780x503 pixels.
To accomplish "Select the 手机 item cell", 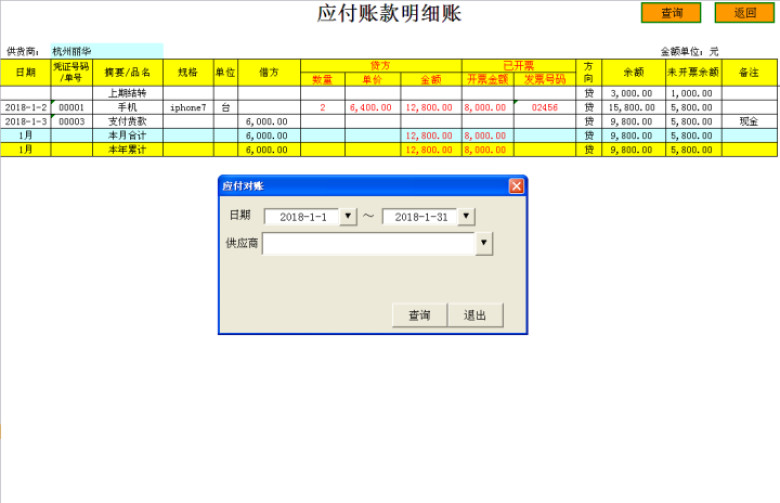I will tap(128, 107).
